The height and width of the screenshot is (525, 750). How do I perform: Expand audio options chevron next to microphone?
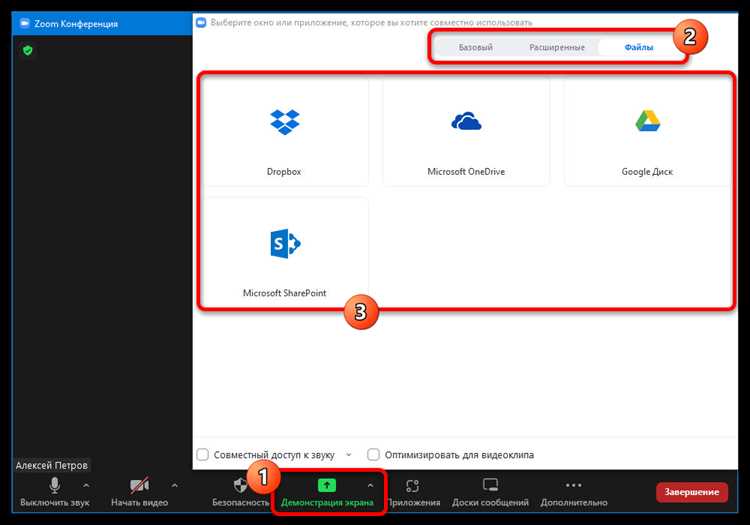coord(86,485)
